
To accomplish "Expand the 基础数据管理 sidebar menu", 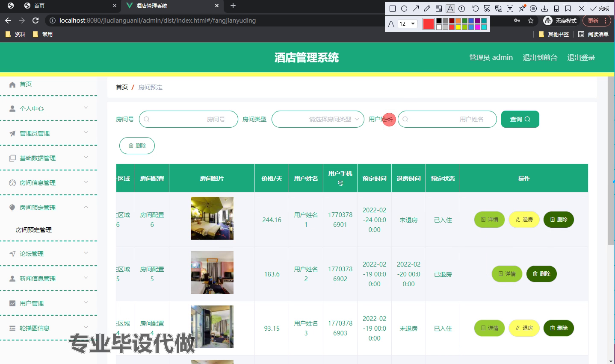I will [48, 158].
